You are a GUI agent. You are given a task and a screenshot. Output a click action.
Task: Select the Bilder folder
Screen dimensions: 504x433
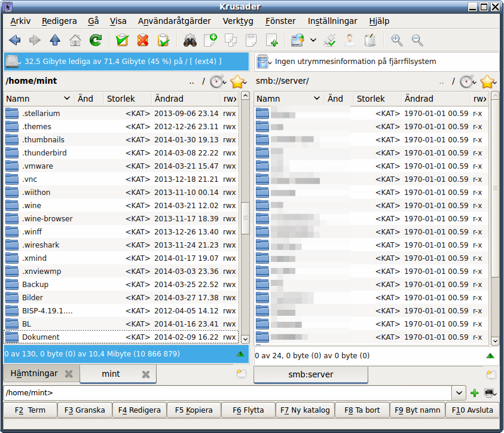[121, 298]
